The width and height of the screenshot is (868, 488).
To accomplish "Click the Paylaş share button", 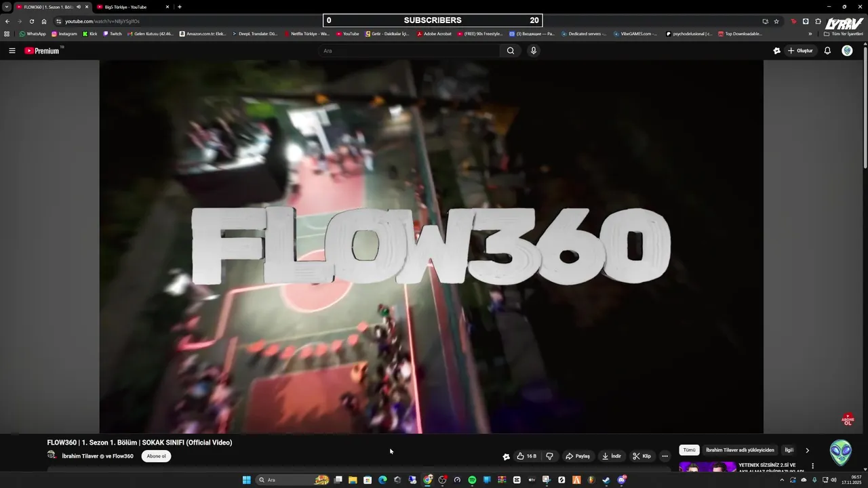I will [x=578, y=456].
